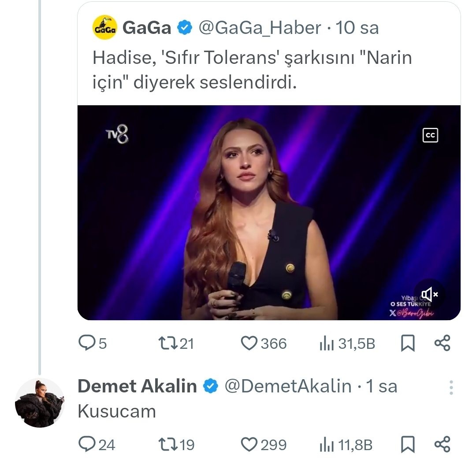Bookmark the GaGa tweet
The width and height of the screenshot is (476, 462).
point(408,343)
